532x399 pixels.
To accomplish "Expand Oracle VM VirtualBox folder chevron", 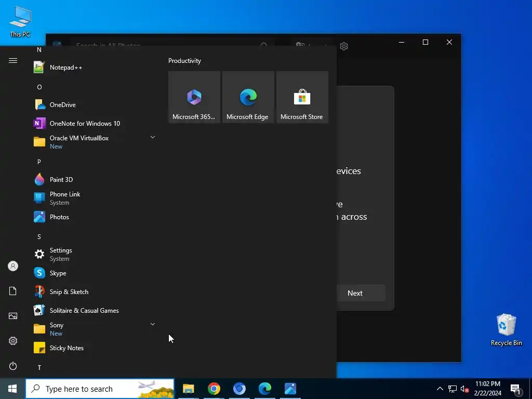I will click(153, 137).
